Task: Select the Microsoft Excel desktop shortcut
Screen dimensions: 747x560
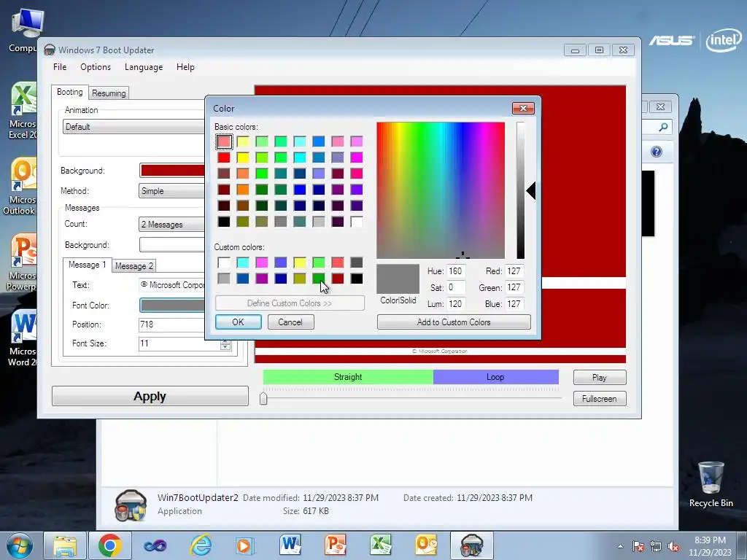Action: (21, 111)
